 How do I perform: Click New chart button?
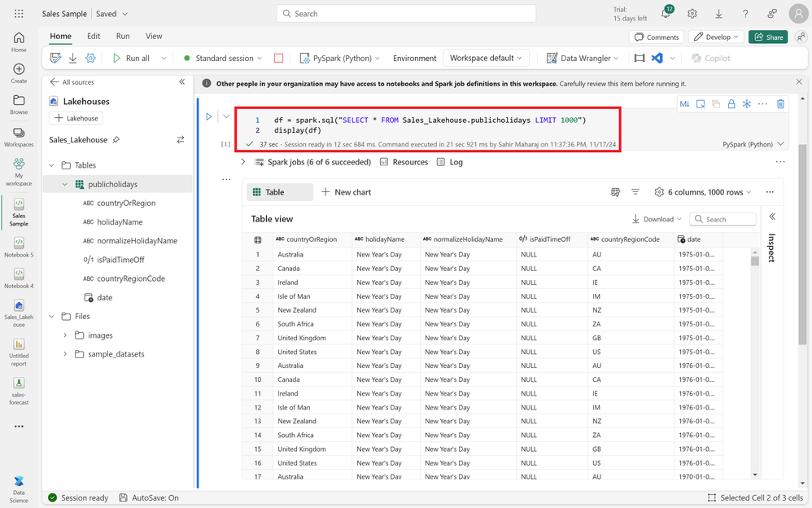[346, 192]
